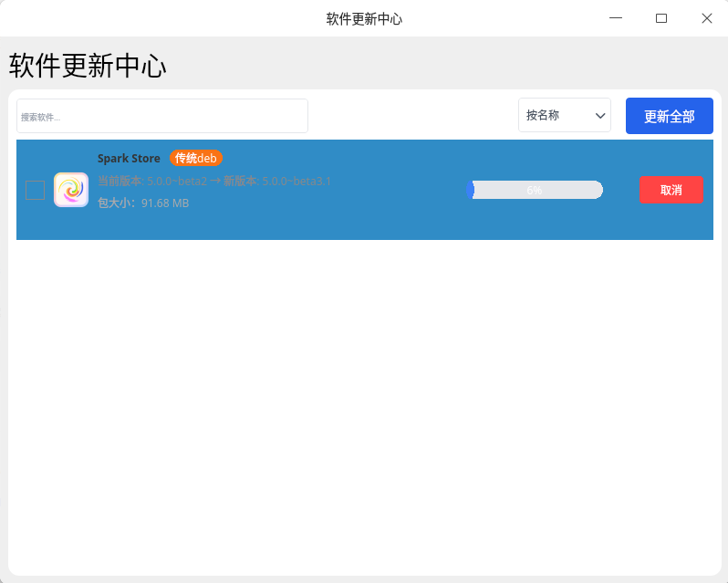Click the blue filled start of progress bar
The height and width of the screenshot is (583, 728).
471,190
